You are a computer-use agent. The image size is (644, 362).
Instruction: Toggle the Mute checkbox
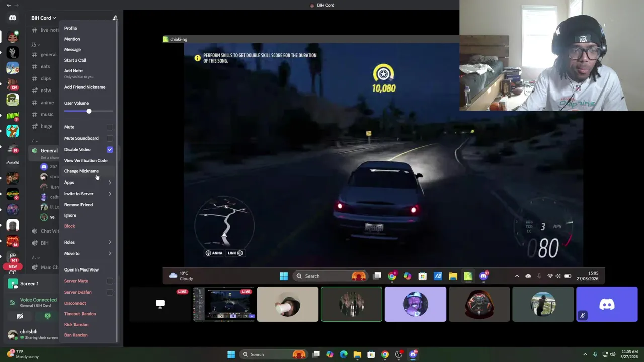110,127
